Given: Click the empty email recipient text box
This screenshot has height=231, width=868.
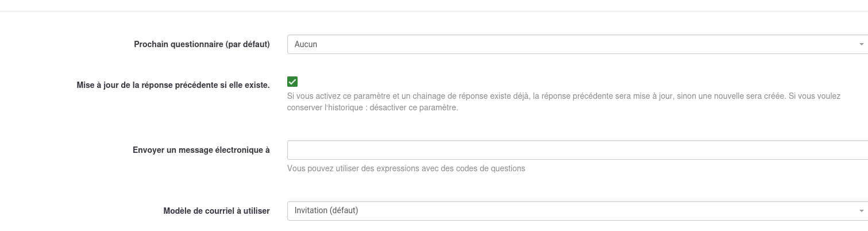Looking at the screenshot, I should pyautogui.click(x=577, y=150).
